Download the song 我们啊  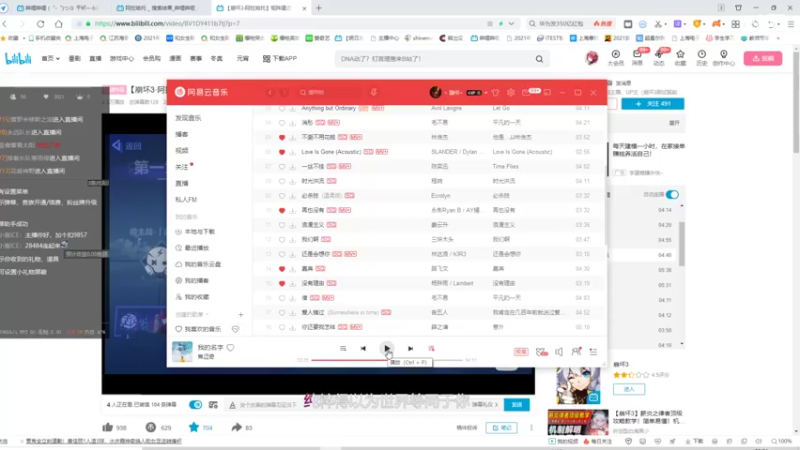292,239
